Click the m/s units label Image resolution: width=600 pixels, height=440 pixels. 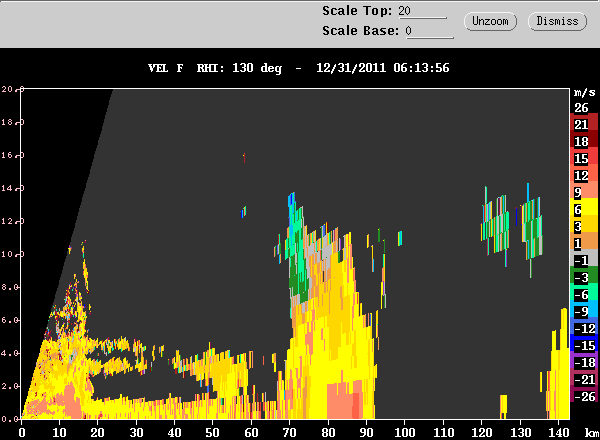coord(584,92)
